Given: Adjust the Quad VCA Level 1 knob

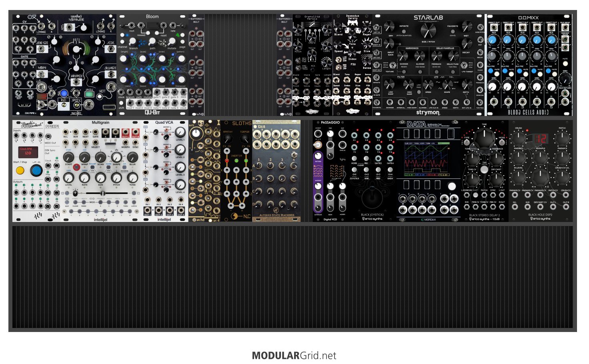Looking at the screenshot, I should coord(180,132).
